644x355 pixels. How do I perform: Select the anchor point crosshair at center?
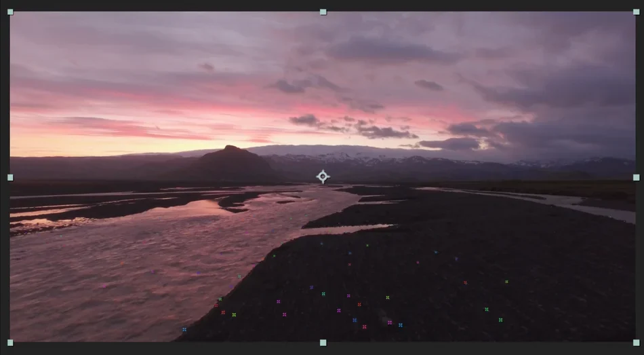[323, 176]
